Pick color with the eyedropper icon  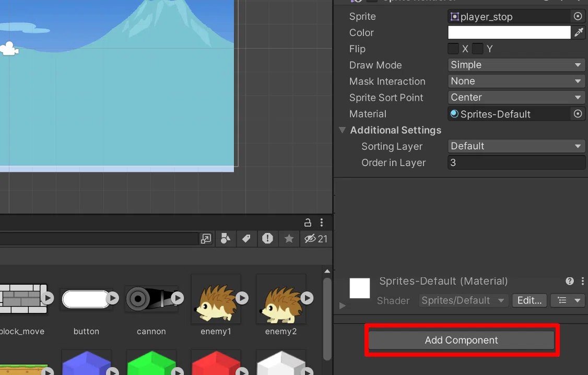[579, 32]
